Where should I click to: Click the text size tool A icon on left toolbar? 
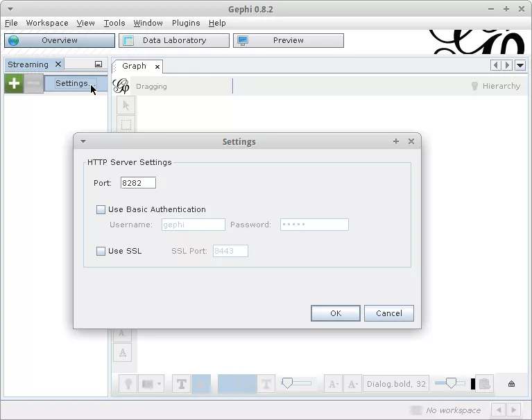123,353
